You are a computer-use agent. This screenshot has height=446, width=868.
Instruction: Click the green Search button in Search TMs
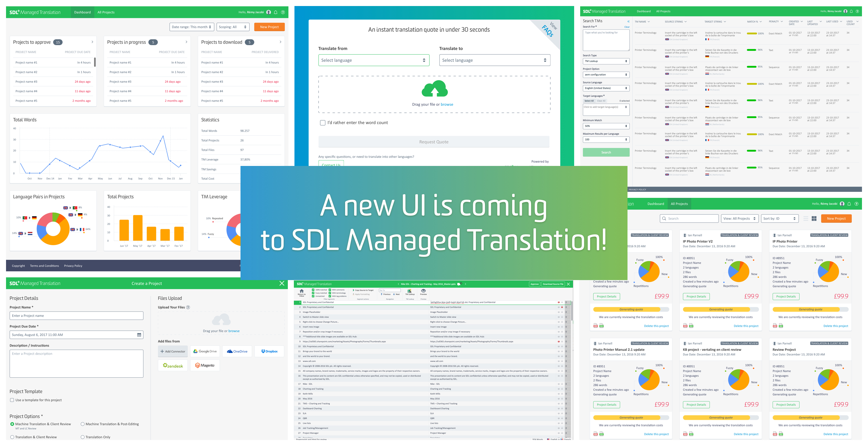[606, 152]
